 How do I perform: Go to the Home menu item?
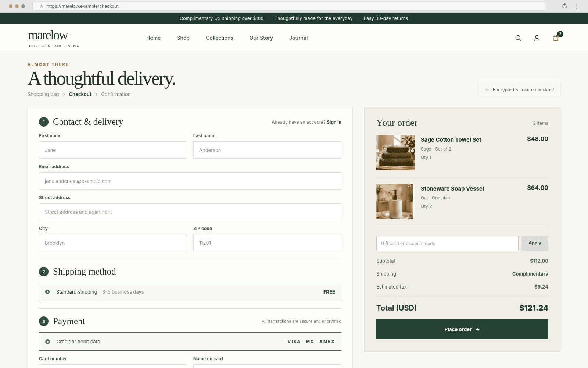pyautogui.click(x=153, y=38)
